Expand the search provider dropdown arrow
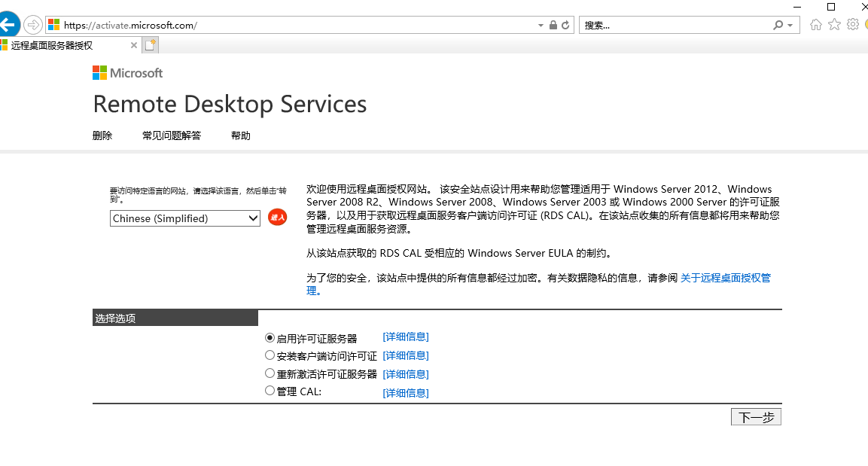The height and width of the screenshot is (466, 868). pyautogui.click(x=790, y=26)
